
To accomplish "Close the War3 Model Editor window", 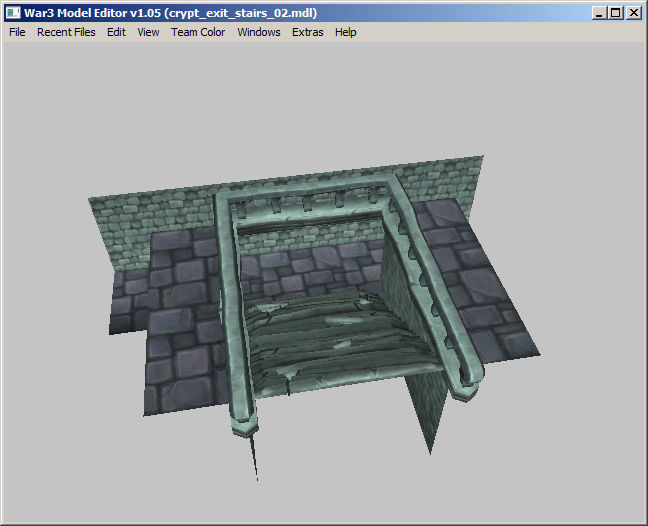I will pyautogui.click(x=634, y=13).
